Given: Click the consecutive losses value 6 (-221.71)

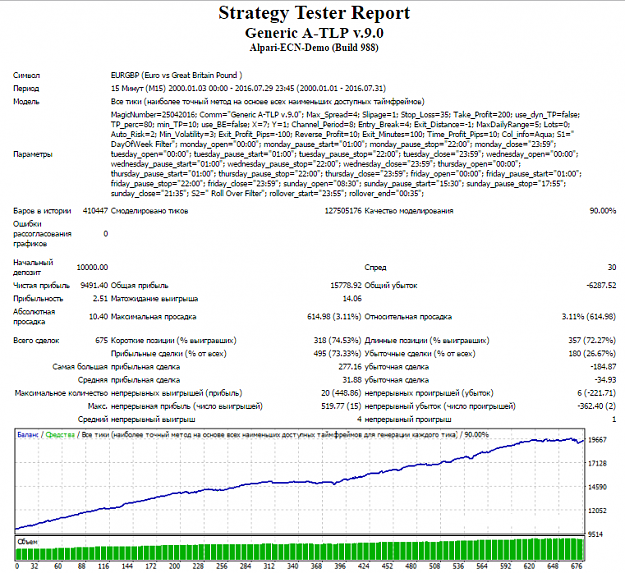Looking at the screenshot, I should (x=596, y=393).
